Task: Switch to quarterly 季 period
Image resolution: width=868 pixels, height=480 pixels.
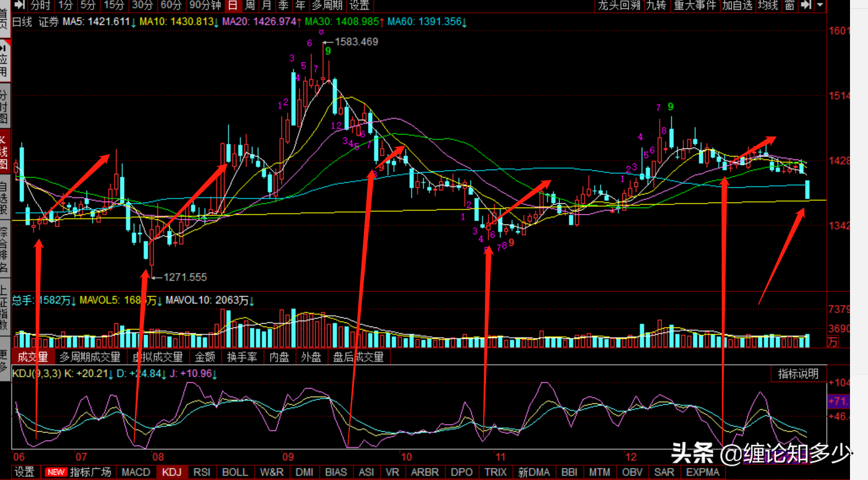Action: (284, 5)
